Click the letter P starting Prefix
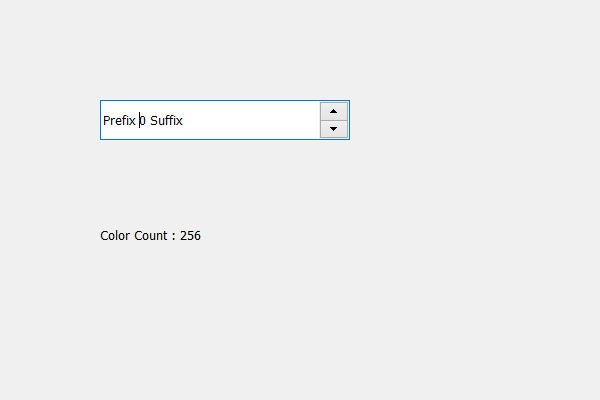The width and height of the screenshot is (600, 400). point(106,121)
